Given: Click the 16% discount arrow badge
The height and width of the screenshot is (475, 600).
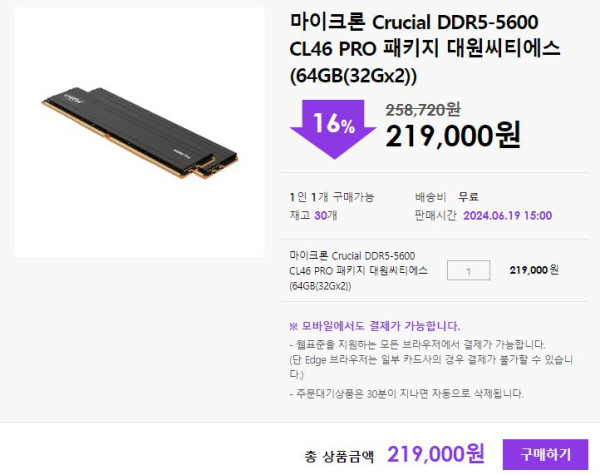Looking at the screenshot, I should [333, 129].
